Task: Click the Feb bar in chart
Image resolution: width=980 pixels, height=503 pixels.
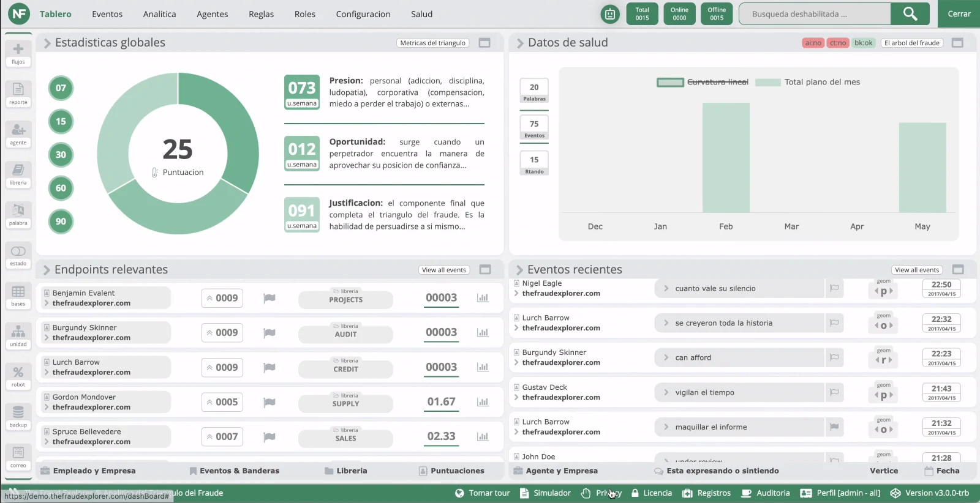Action: [x=726, y=158]
